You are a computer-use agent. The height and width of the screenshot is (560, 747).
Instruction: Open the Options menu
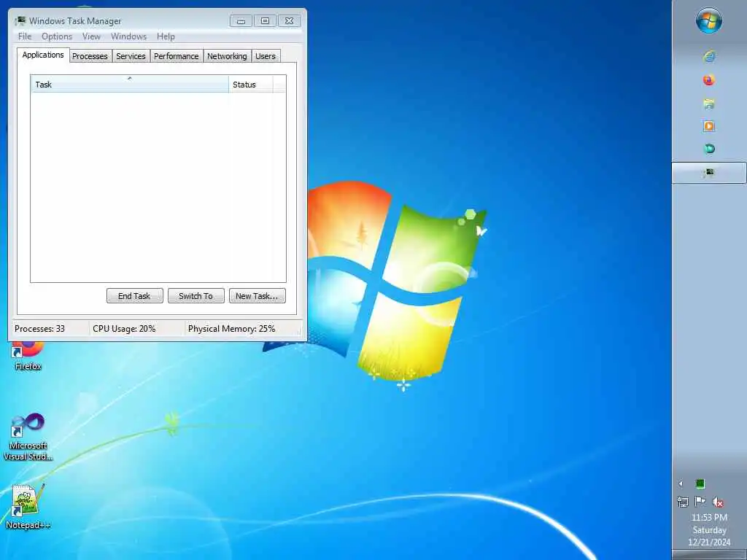(x=57, y=36)
